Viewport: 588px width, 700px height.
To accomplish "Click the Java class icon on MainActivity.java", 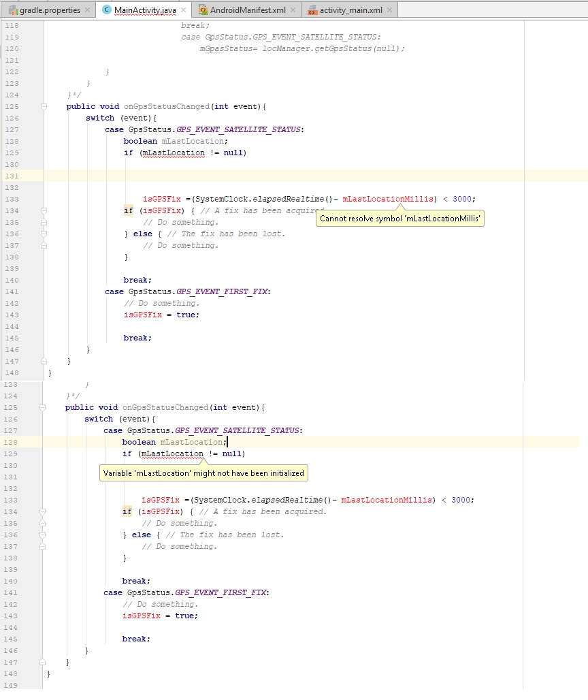I will pyautogui.click(x=107, y=10).
